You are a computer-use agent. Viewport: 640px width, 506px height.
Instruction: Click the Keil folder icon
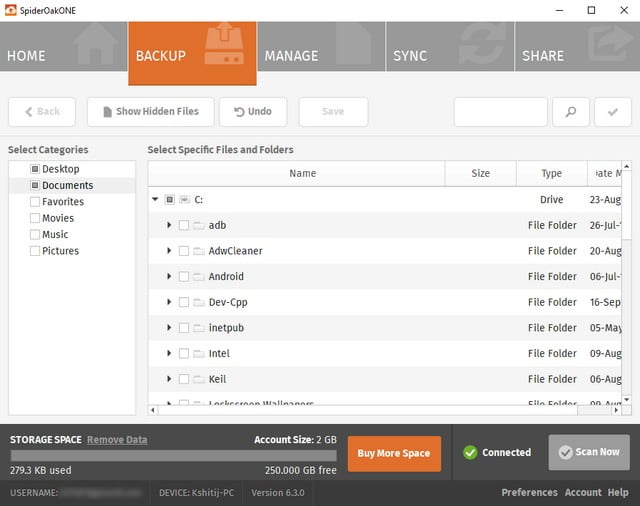[199, 379]
